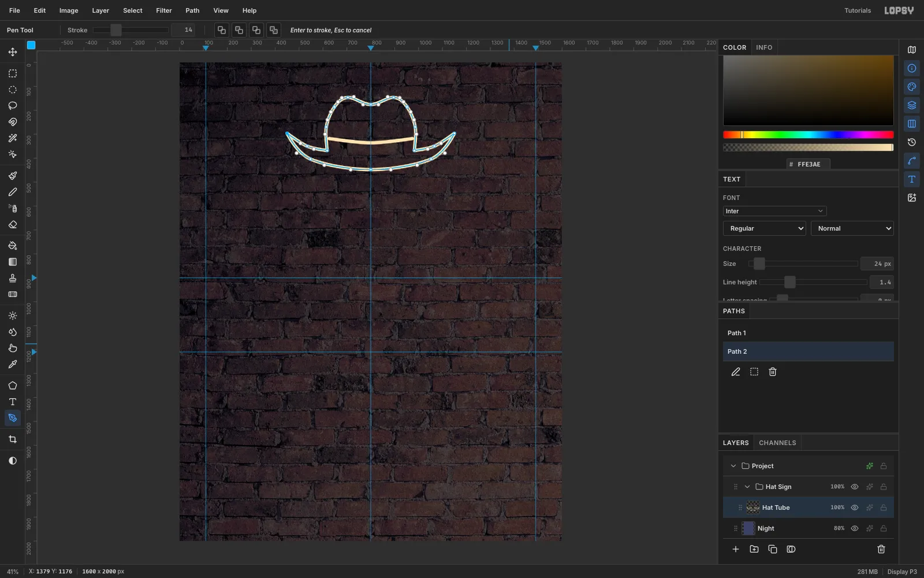Select the Crop tool
The image size is (924, 578).
click(13, 439)
